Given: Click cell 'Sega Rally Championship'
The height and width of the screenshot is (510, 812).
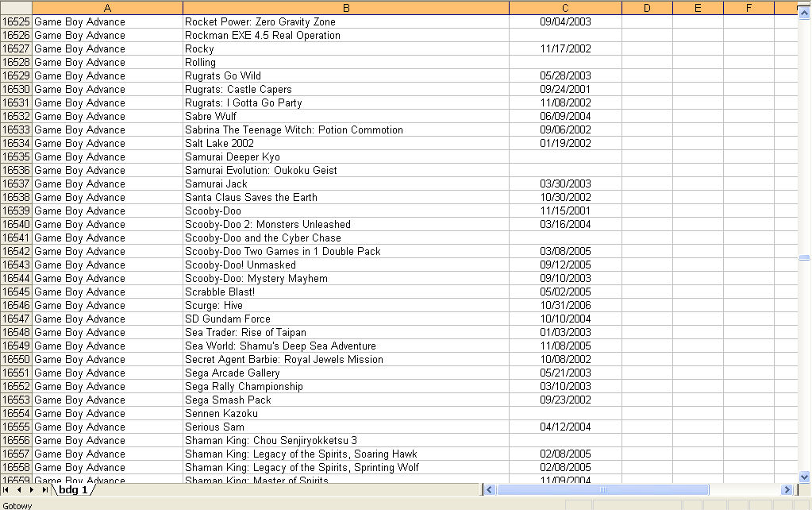Looking at the screenshot, I should pos(346,386).
